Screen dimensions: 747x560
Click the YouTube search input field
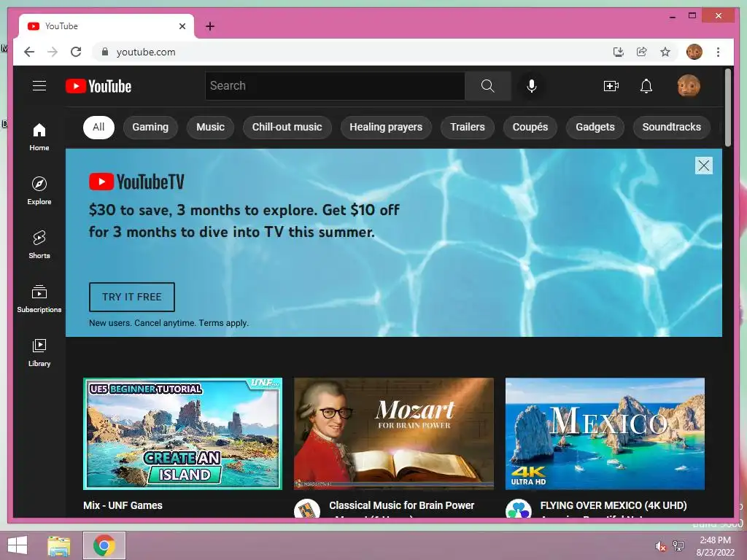click(335, 86)
